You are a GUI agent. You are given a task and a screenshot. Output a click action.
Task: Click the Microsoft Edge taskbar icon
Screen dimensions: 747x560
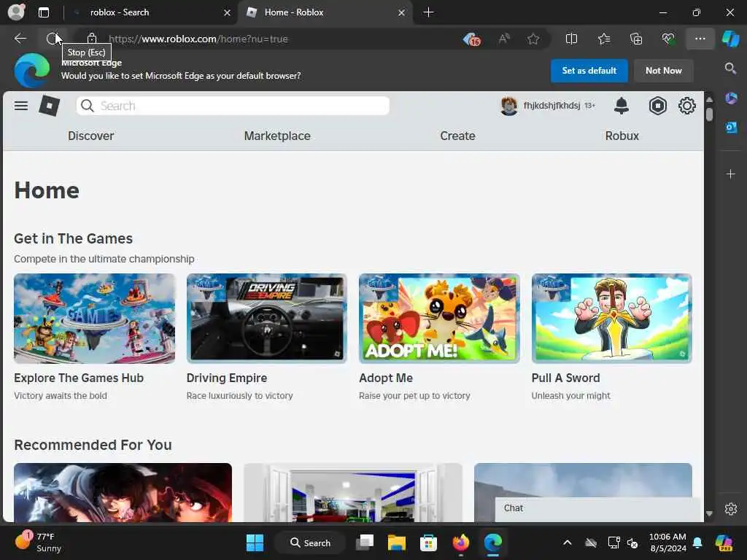pos(492,542)
